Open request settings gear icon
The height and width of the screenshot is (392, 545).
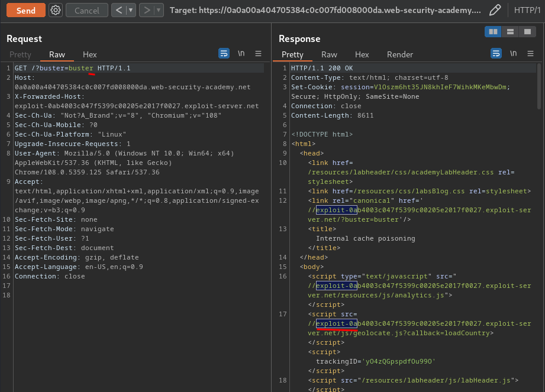(56, 10)
